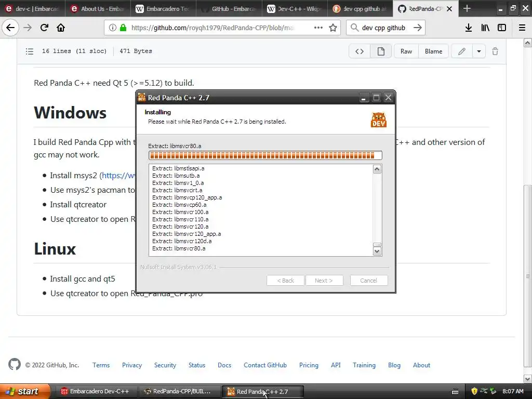Open the Contact GitHub footer link
Image resolution: width=532 pixels, height=399 pixels.
[x=265, y=365]
